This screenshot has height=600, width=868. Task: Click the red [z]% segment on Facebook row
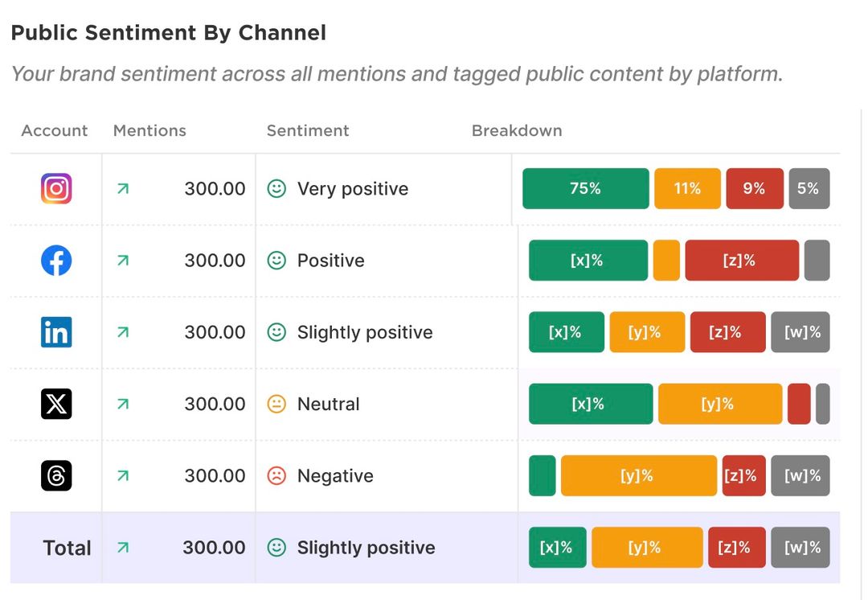pyautogui.click(x=741, y=260)
